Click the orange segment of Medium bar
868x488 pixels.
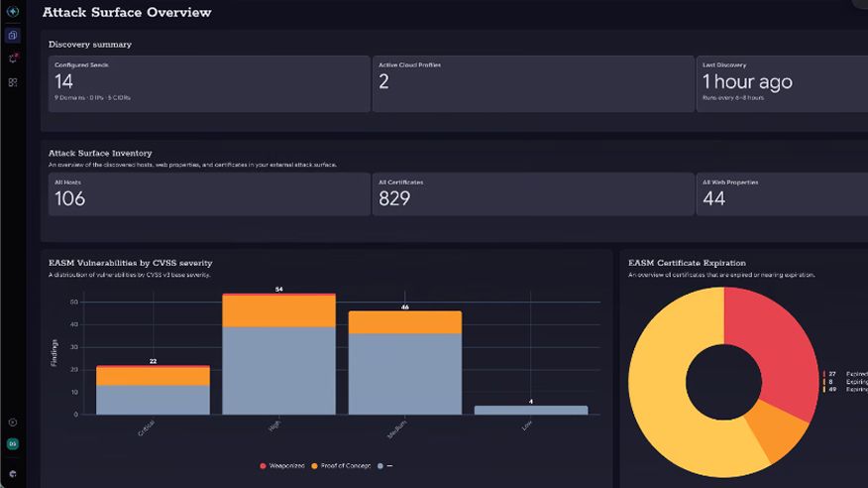[x=404, y=322]
